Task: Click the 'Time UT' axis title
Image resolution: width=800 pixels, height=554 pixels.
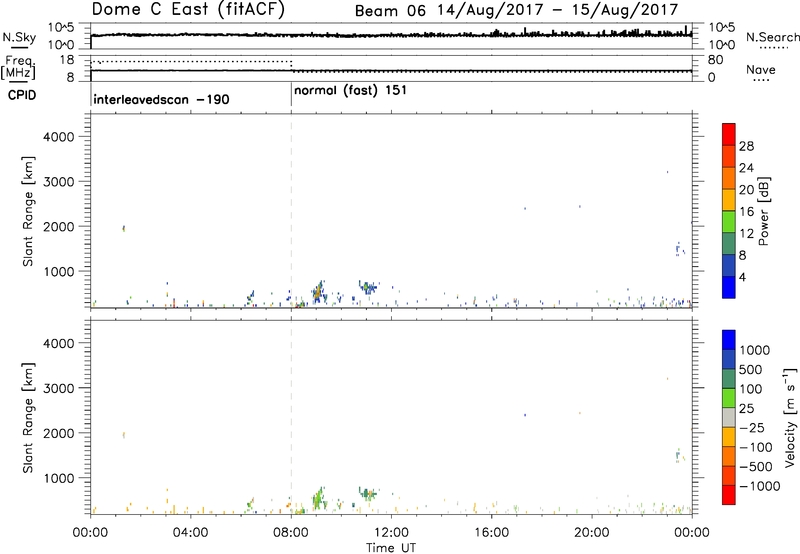Action: coord(391,548)
